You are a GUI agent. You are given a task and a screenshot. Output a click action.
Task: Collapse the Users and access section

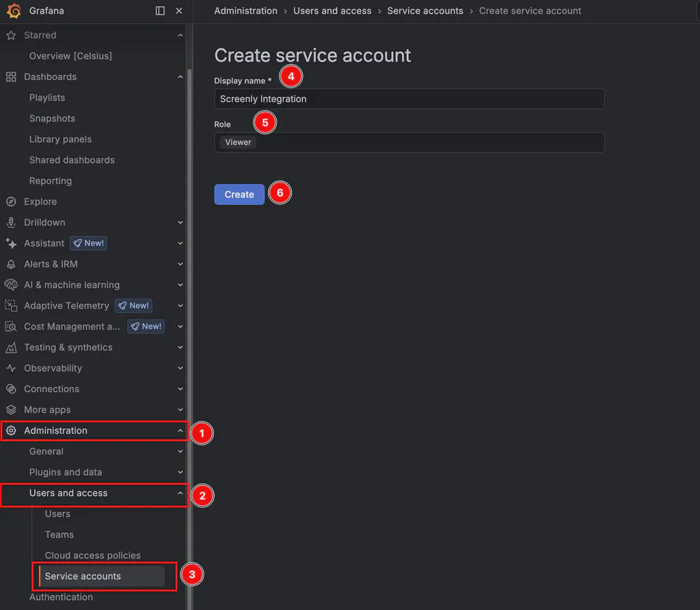point(180,493)
